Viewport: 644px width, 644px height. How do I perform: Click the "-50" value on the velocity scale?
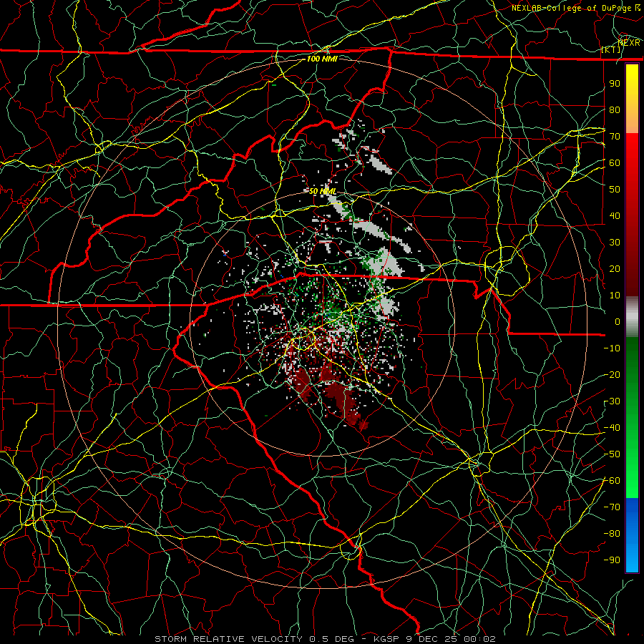[x=612, y=454]
